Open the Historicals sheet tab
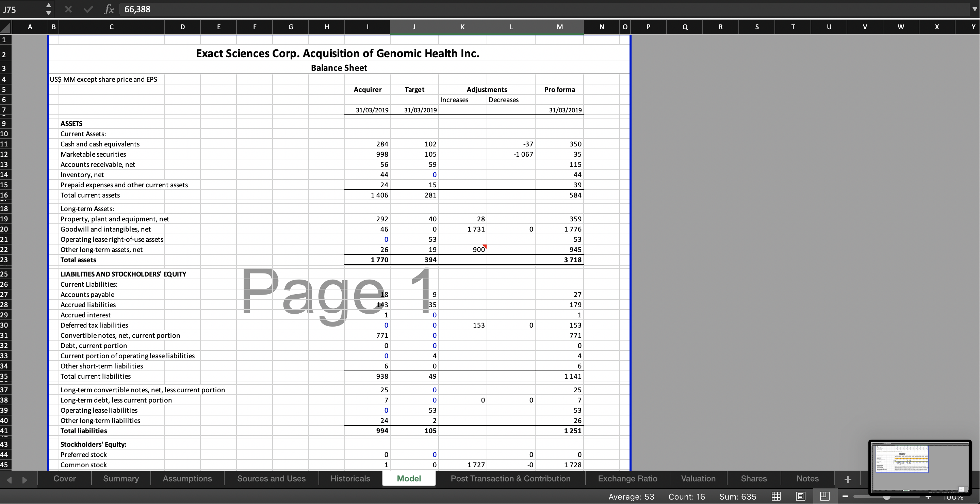The width and height of the screenshot is (980, 504). click(x=350, y=478)
